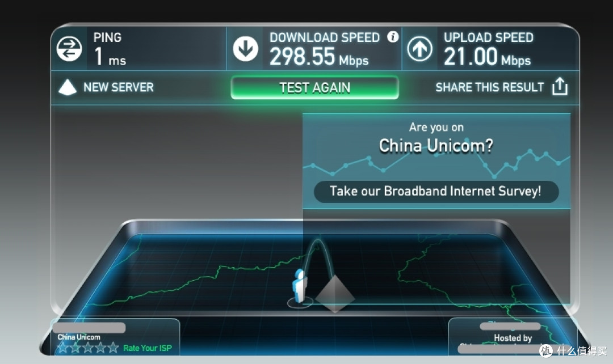Click the 298.55 Mbps download result
This screenshot has height=364, width=613.
pos(319,57)
